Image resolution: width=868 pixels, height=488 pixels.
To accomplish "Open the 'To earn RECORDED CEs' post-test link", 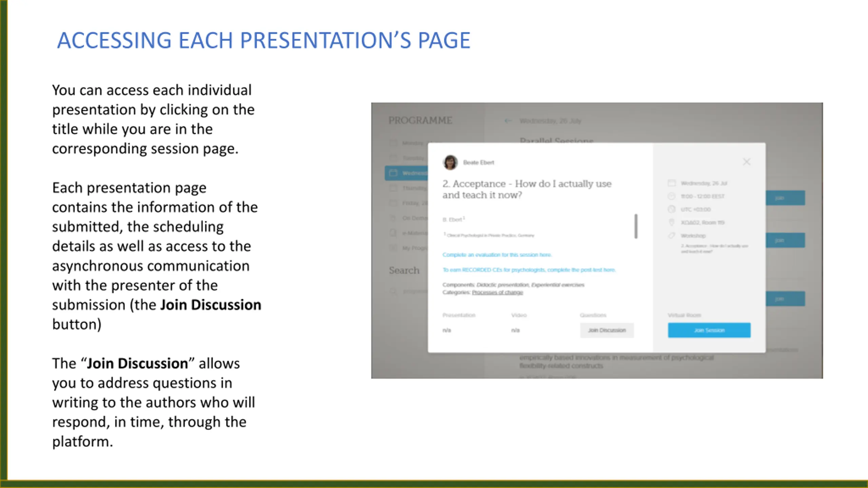I will point(529,270).
